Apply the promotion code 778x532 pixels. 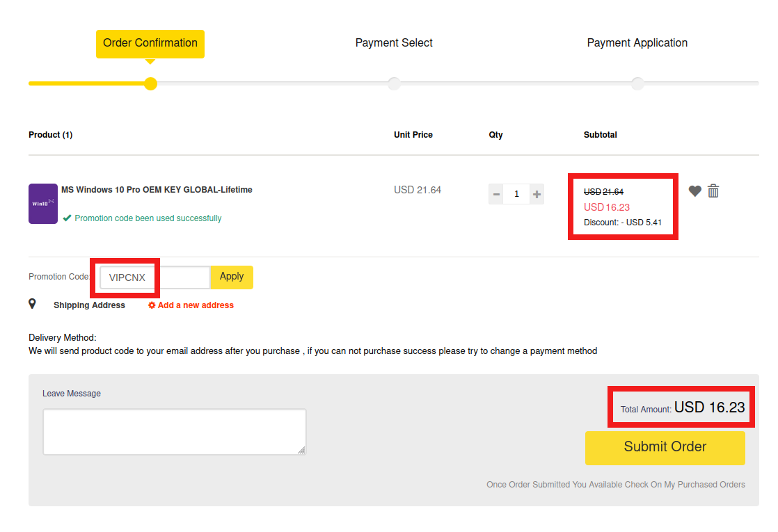click(232, 277)
